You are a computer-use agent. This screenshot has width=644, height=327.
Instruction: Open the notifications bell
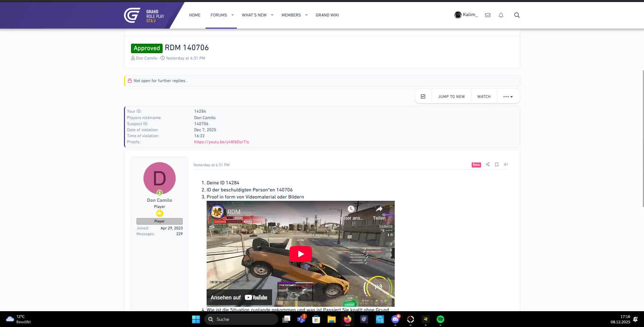coord(501,15)
